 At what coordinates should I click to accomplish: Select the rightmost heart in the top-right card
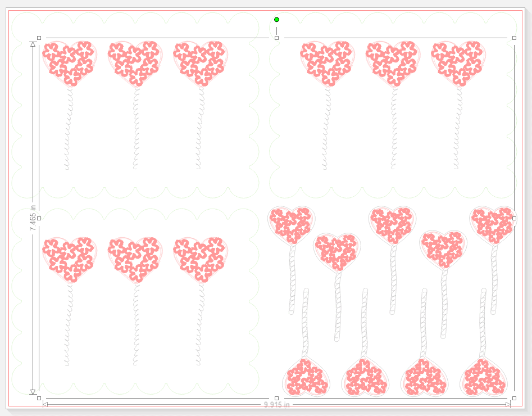458,61
